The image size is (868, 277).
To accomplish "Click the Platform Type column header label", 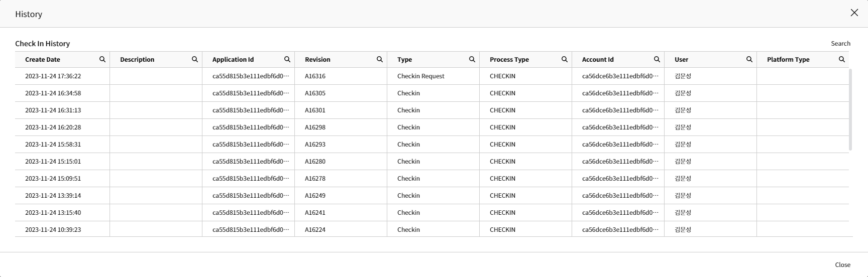I will point(788,59).
